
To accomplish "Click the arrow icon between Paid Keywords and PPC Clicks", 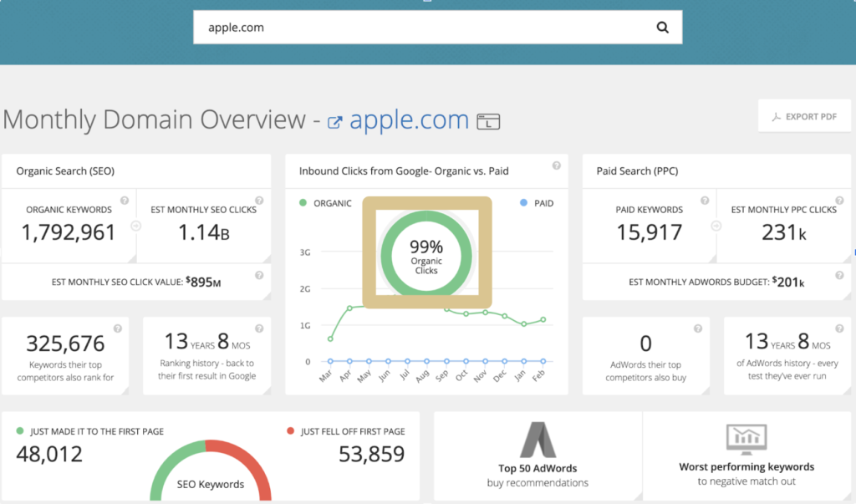I will click(x=716, y=226).
